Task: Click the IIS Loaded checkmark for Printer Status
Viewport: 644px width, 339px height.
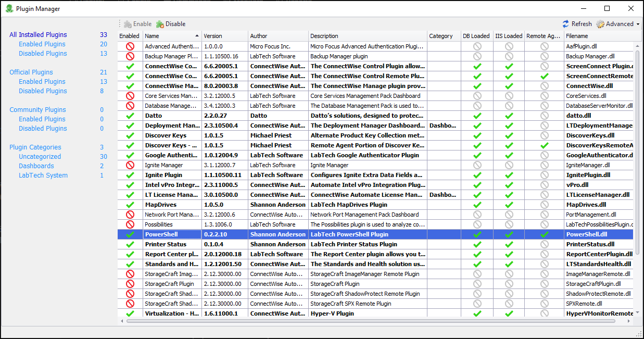Action: (x=509, y=244)
